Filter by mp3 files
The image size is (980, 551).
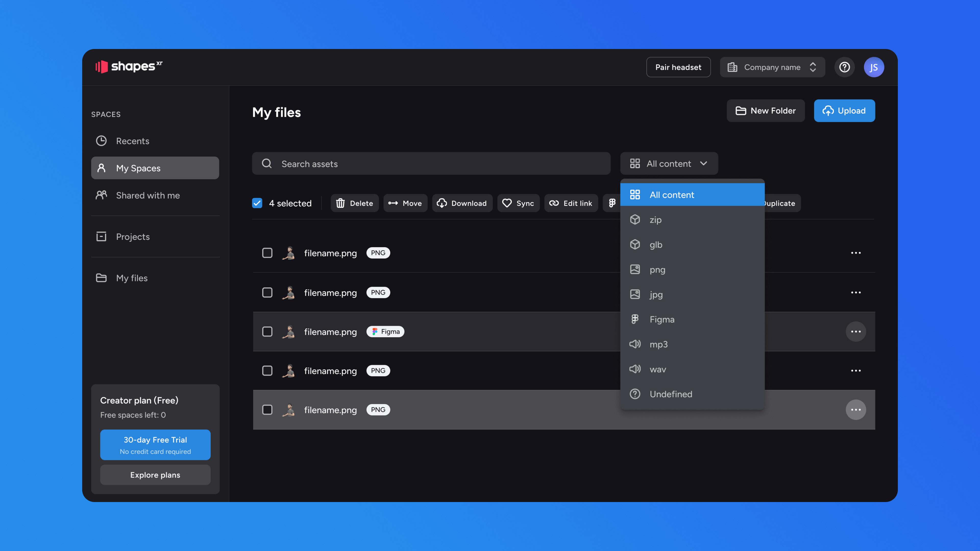692,344
